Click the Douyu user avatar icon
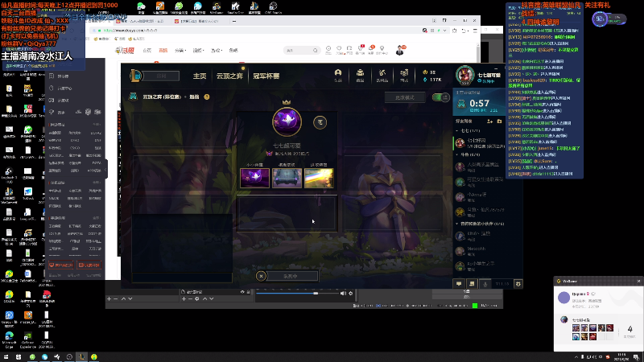644x362 pixels. (x=399, y=50)
